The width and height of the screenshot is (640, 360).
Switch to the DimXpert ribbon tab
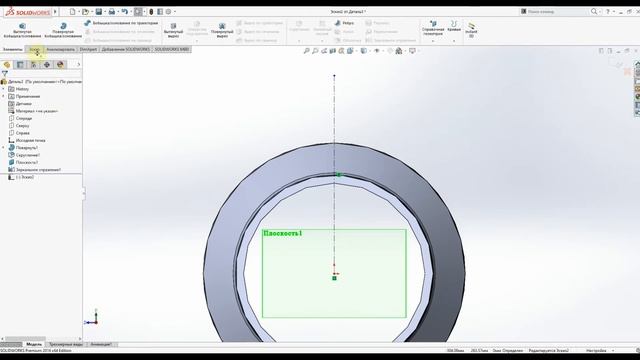pos(88,49)
